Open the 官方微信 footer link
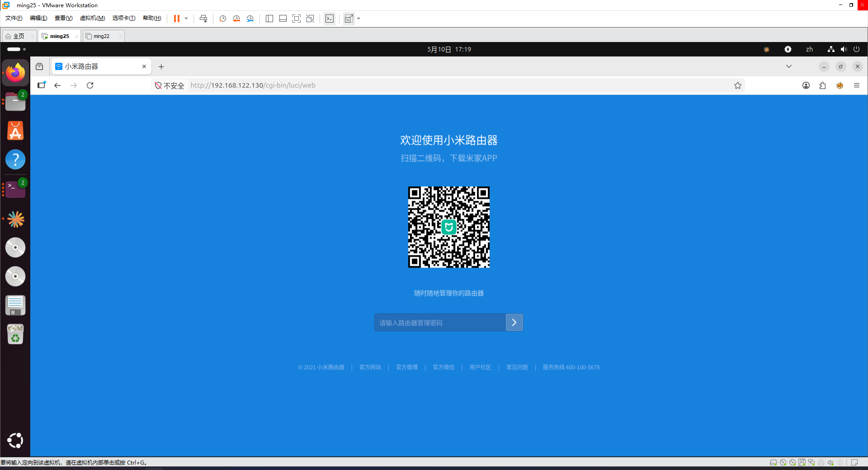 [x=443, y=367]
